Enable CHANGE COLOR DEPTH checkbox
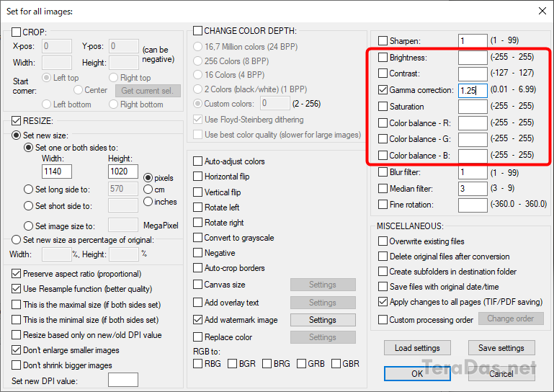 pos(197,31)
